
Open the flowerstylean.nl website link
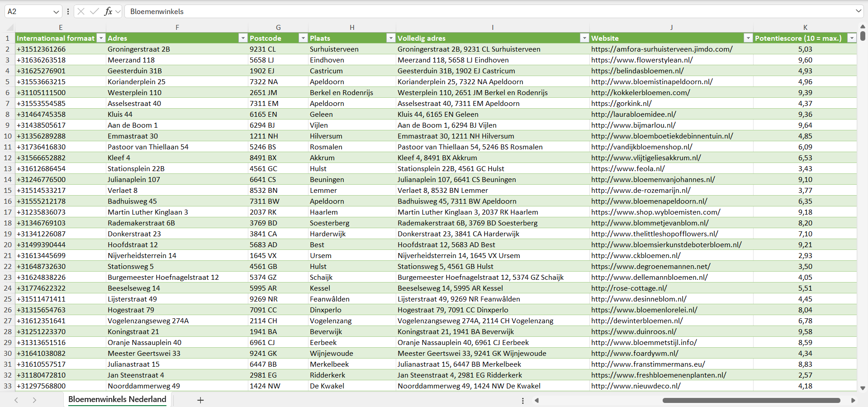click(x=642, y=60)
